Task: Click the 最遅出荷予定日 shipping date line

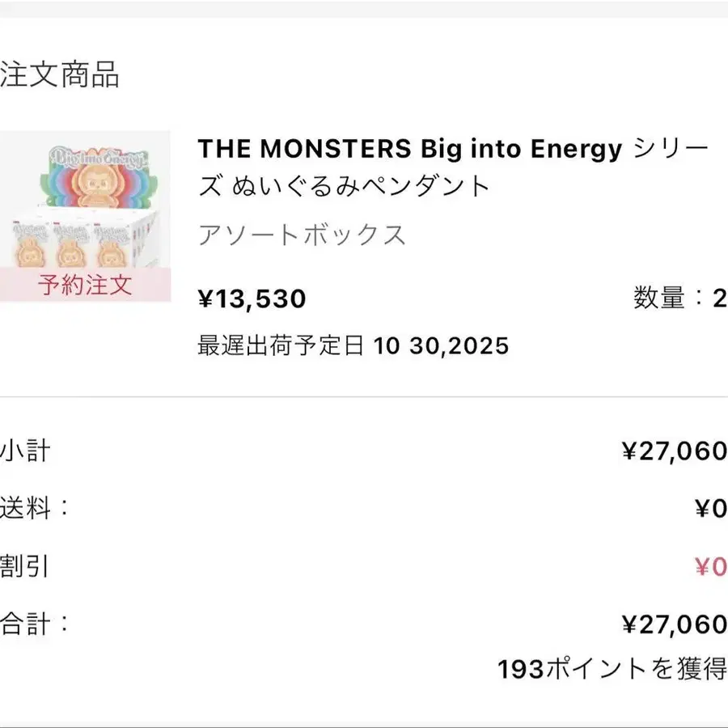Action: (353, 346)
